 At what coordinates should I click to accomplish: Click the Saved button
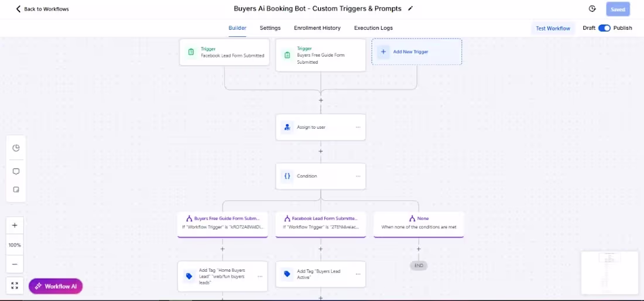tap(618, 9)
